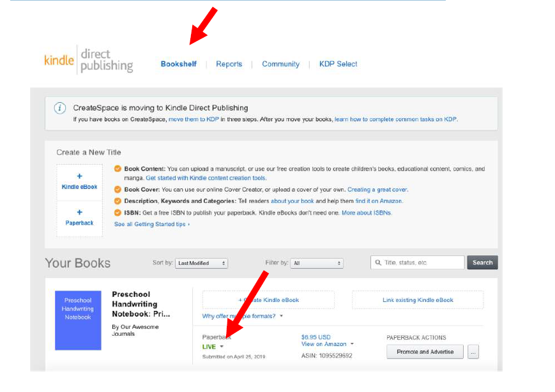Click Promote and Advertise button
The width and height of the screenshot is (555, 392).
425,352
